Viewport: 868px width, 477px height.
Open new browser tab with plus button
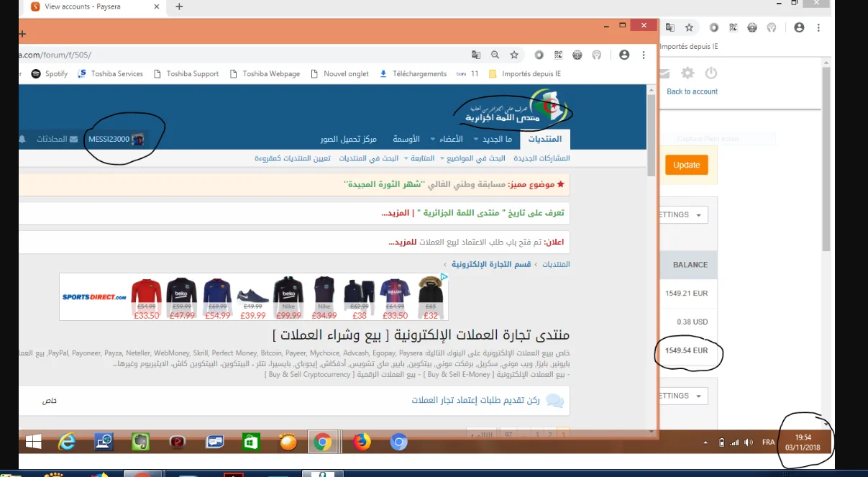click(179, 6)
